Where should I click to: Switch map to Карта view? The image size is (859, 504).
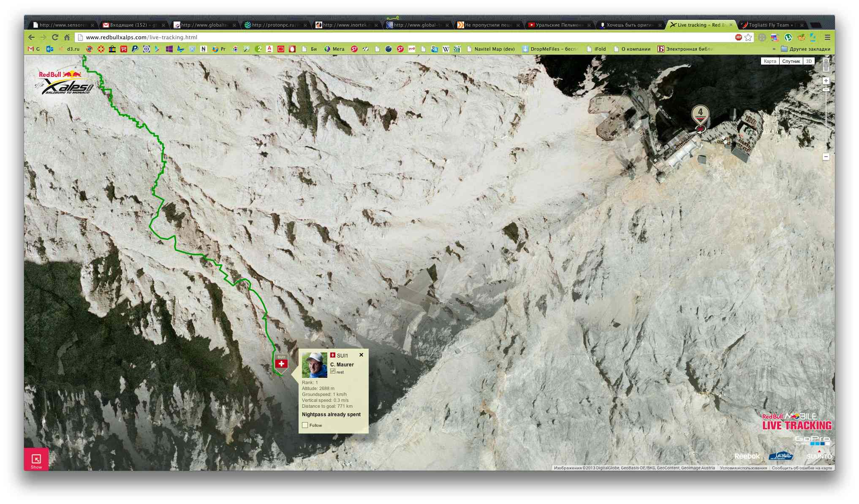pos(769,61)
